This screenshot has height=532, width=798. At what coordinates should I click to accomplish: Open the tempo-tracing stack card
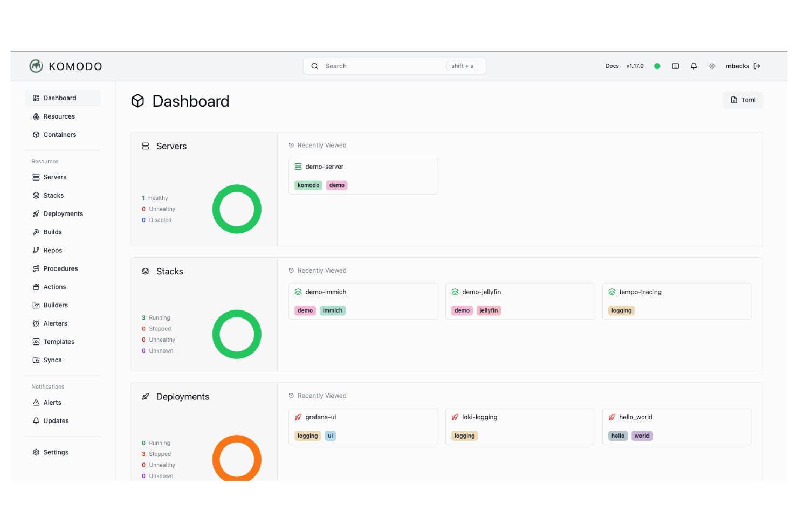coord(677,301)
